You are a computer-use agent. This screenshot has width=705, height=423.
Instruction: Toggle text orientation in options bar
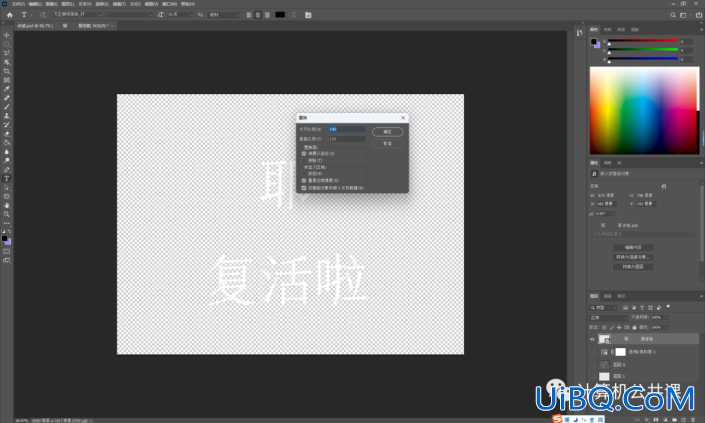43,15
